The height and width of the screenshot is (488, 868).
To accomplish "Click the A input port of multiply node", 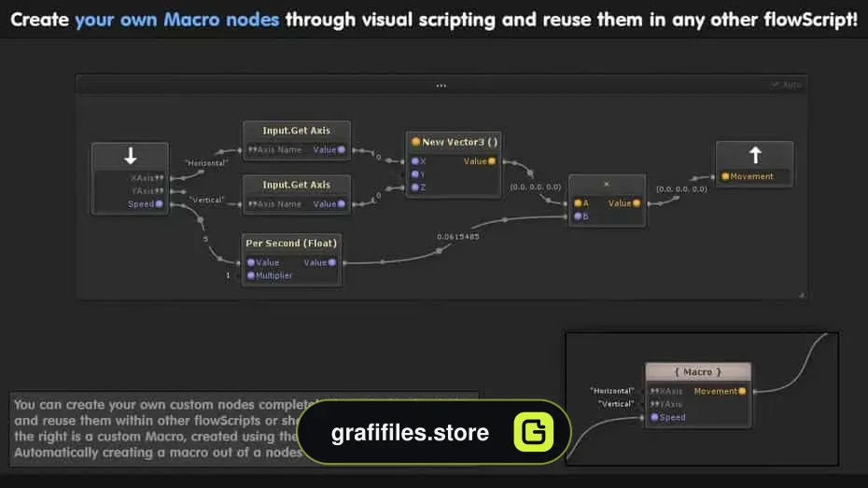I will tap(578, 203).
